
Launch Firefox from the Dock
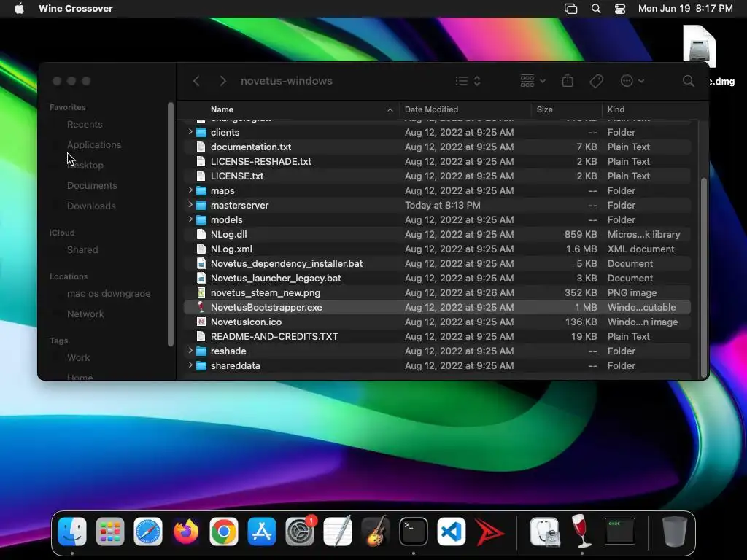point(186,532)
